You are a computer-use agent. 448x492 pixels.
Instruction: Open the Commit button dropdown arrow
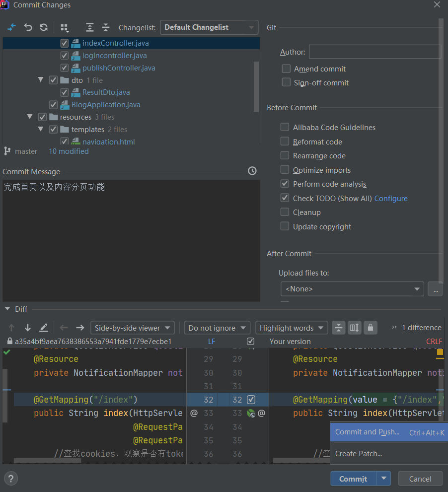pyautogui.click(x=383, y=478)
